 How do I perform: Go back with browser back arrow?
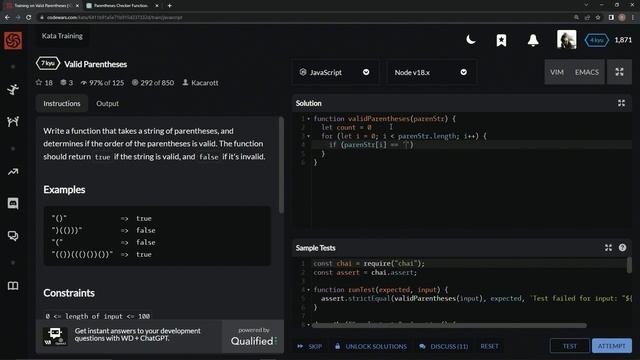(7, 18)
